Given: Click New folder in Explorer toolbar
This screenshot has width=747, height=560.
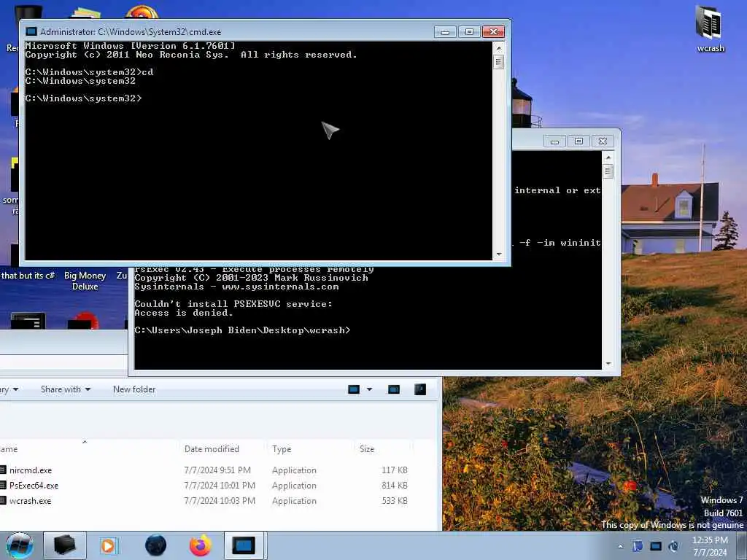Looking at the screenshot, I should [134, 389].
